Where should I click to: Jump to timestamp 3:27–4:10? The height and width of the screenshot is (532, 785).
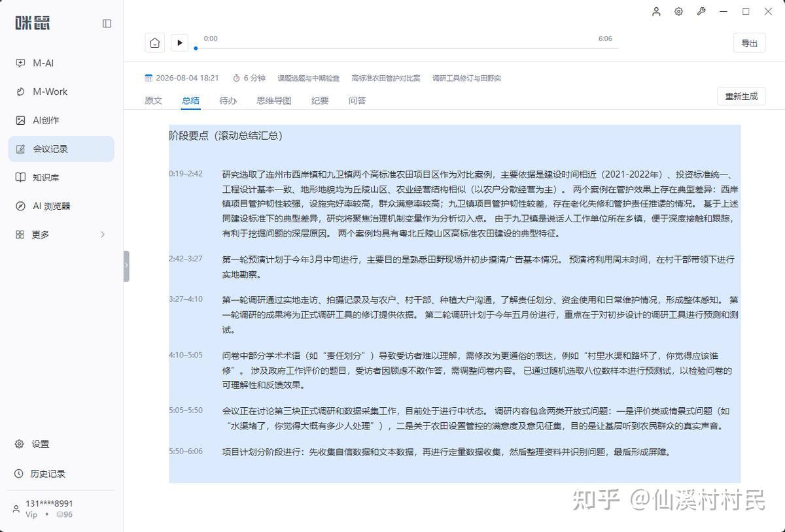tap(186, 299)
